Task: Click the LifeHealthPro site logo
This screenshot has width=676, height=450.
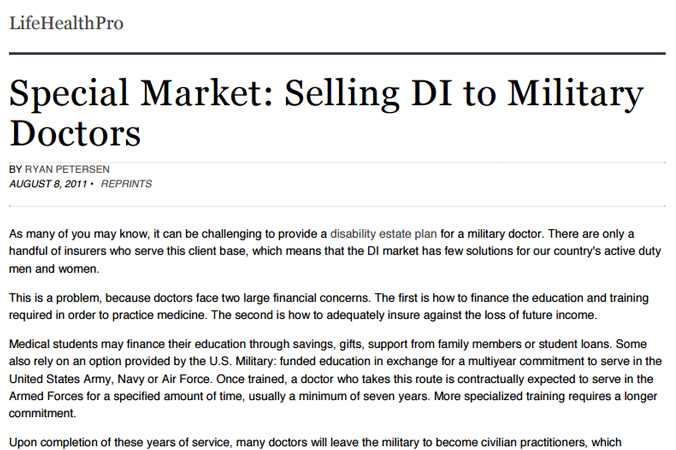Action: [66, 23]
